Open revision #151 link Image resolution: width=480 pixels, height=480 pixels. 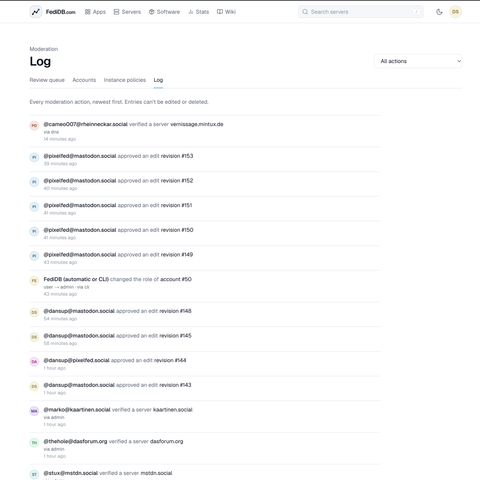click(176, 205)
